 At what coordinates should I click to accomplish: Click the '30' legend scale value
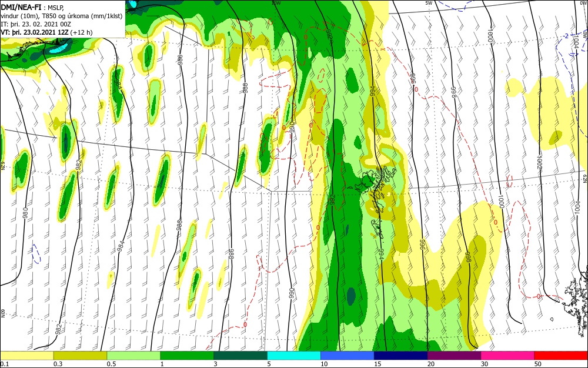click(485, 364)
